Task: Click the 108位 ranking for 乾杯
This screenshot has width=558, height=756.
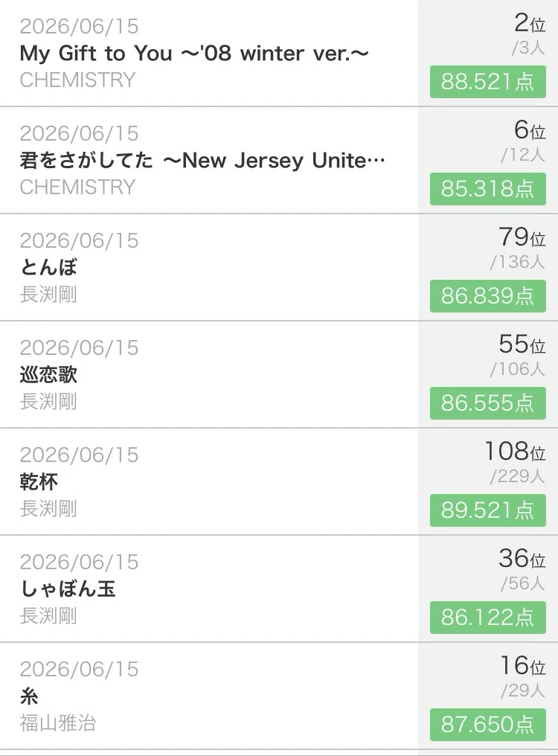Action: [515, 451]
